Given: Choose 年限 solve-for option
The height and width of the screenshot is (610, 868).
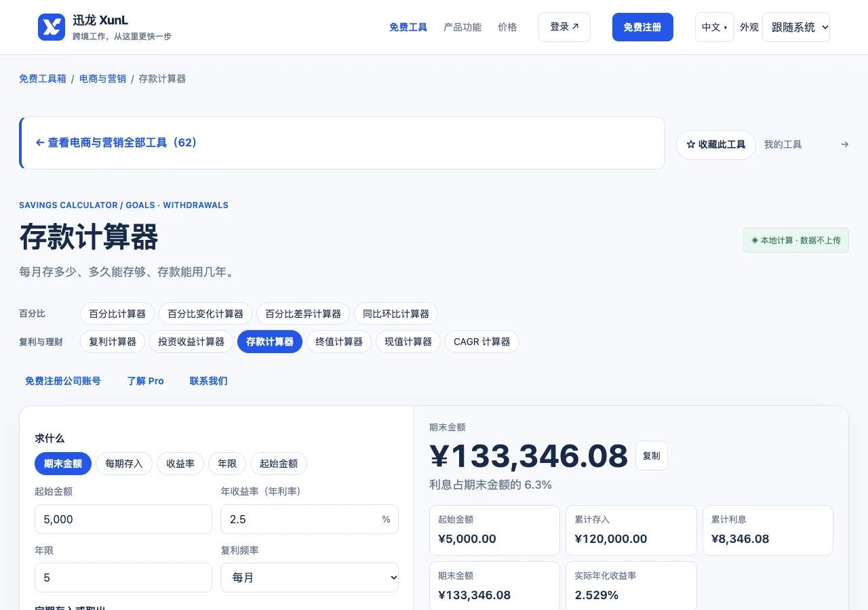Looking at the screenshot, I should click(x=227, y=464).
